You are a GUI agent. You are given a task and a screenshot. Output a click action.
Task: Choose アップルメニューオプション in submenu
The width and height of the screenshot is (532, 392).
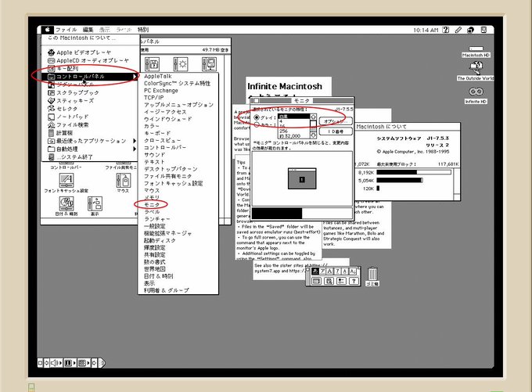[x=178, y=105]
